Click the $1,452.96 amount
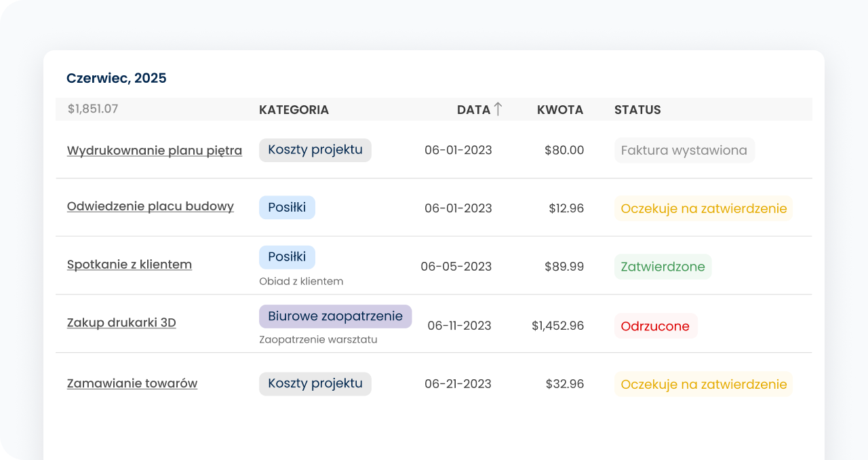 click(557, 326)
